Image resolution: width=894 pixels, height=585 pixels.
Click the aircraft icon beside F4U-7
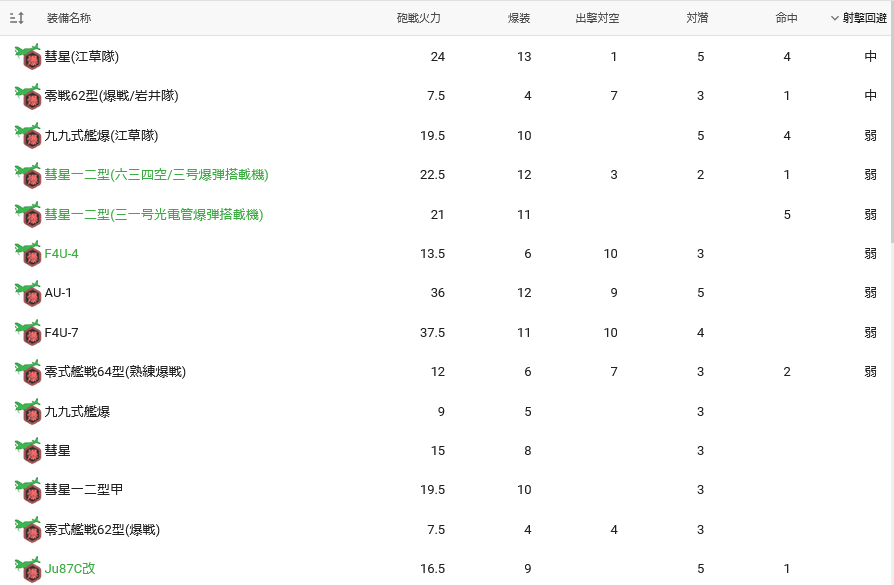29,332
